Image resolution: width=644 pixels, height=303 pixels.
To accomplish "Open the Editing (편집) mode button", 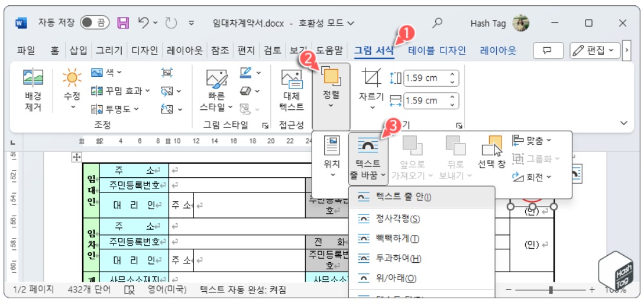I will pos(595,51).
